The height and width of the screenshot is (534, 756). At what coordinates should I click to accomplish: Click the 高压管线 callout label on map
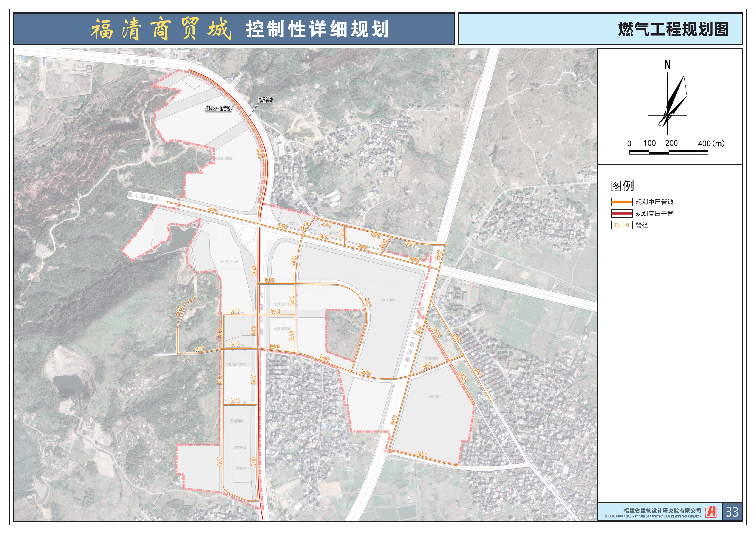pos(265,100)
